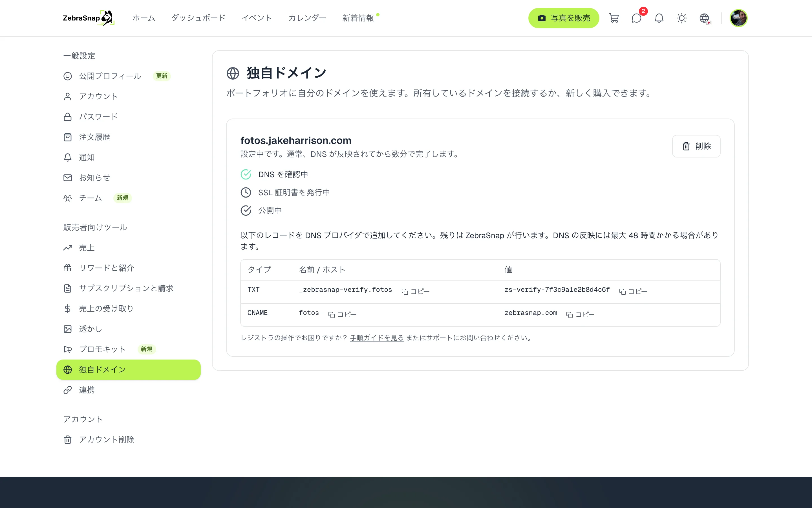Screen dimensions: 812x508
Task: Click the CNAME type cell
Action: coord(257,313)
